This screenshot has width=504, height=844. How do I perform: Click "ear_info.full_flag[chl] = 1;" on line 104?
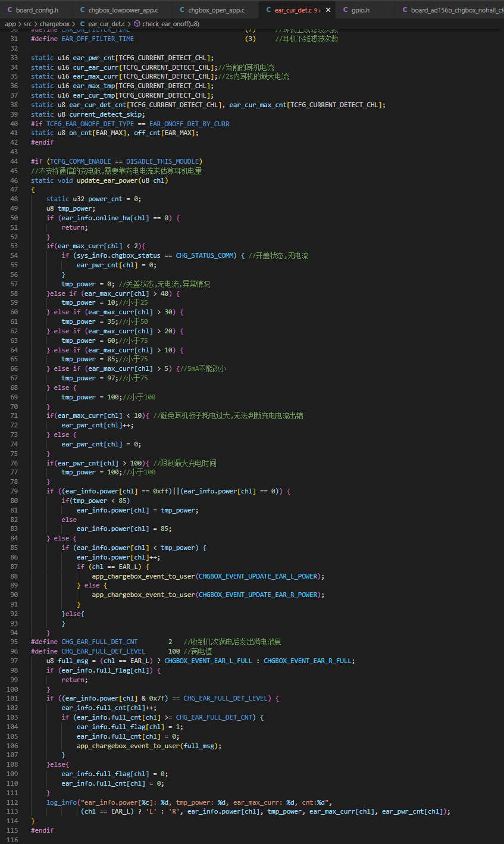click(123, 727)
